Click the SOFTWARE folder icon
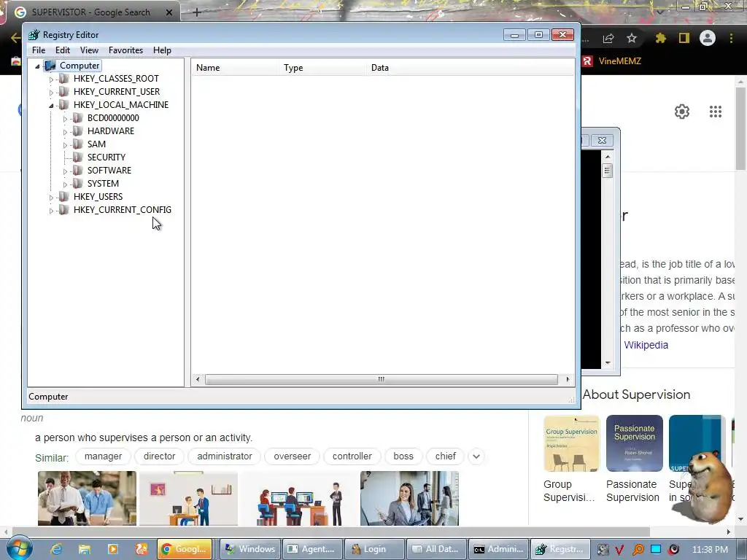The image size is (747, 560). pyautogui.click(x=77, y=171)
